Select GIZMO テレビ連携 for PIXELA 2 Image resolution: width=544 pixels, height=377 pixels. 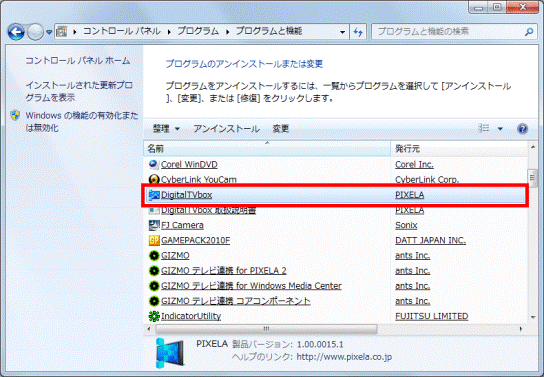(x=224, y=271)
